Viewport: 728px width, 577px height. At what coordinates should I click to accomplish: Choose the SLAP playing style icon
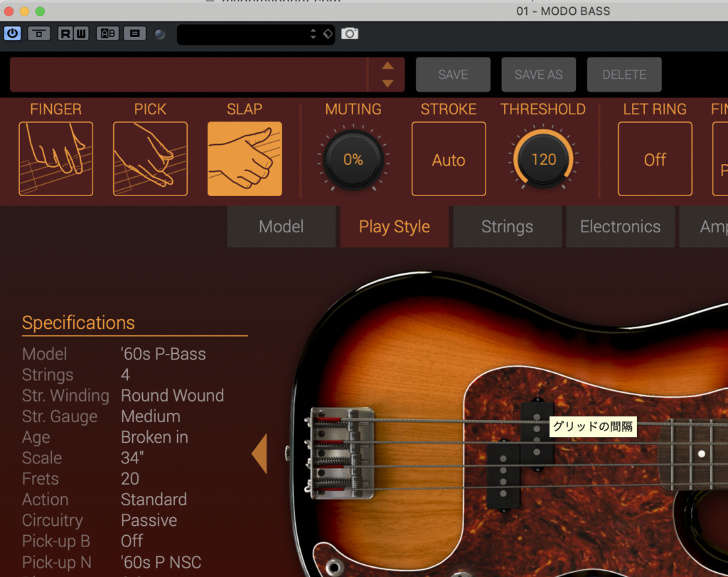tap(245, 158)
